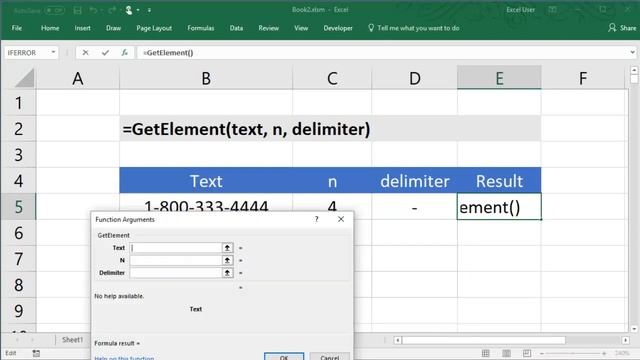This screenshot has width=640, height=360.
Task: Click Tell me what you want to do
Action: click(418, 28)
